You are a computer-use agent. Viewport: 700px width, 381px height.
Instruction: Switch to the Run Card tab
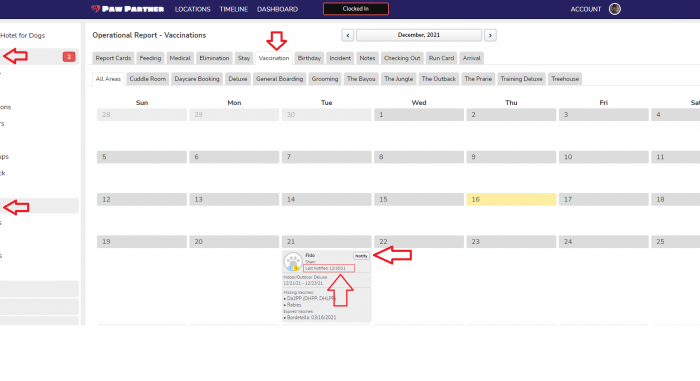click(442, 58)
